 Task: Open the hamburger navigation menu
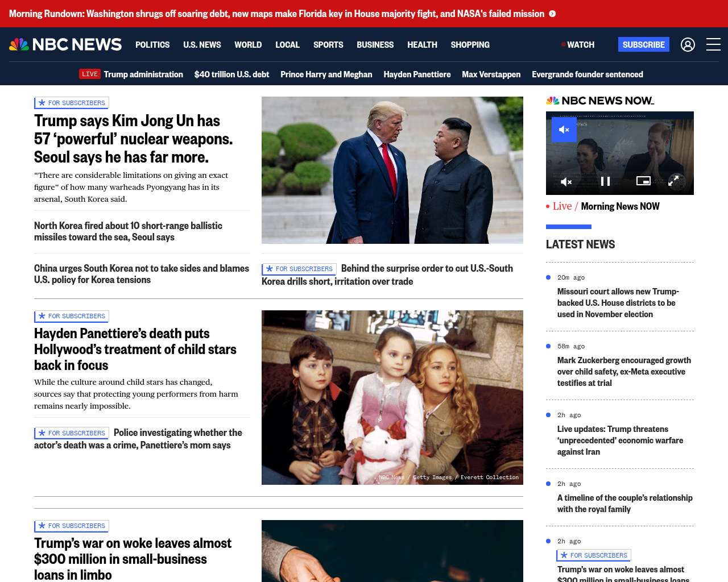pyautogui.click(x=713, y=44)
